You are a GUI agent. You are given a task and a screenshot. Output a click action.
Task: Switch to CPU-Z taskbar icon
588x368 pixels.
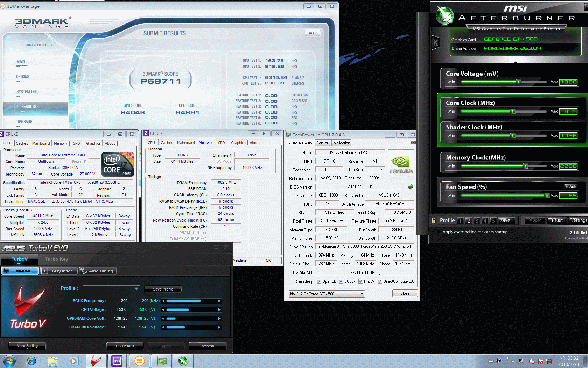(117, 361)
